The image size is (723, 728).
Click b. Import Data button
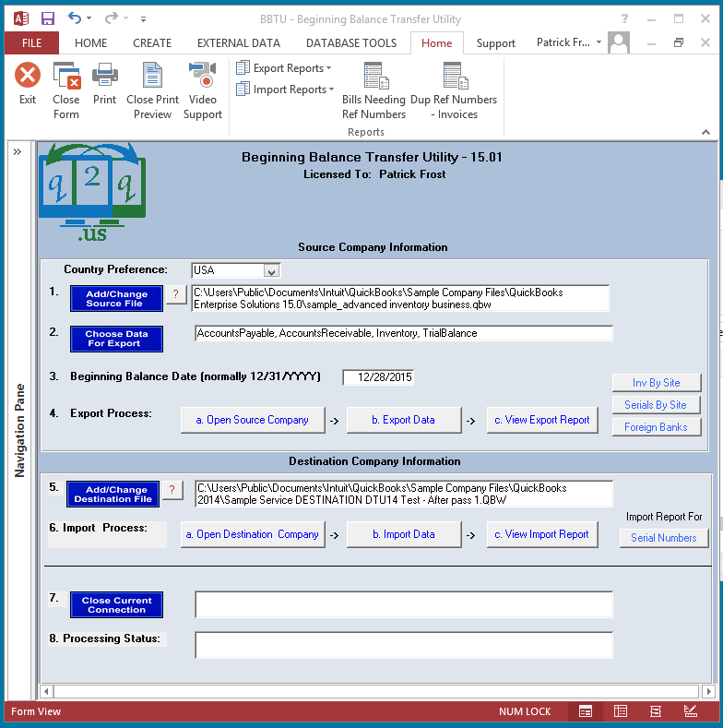[404, 534]
